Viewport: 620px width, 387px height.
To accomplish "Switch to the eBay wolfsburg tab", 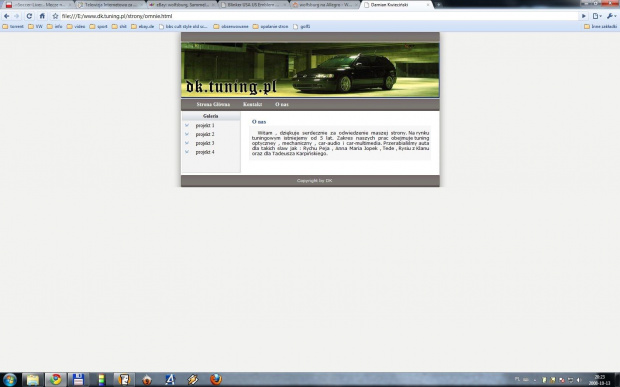I will (182, 5).
